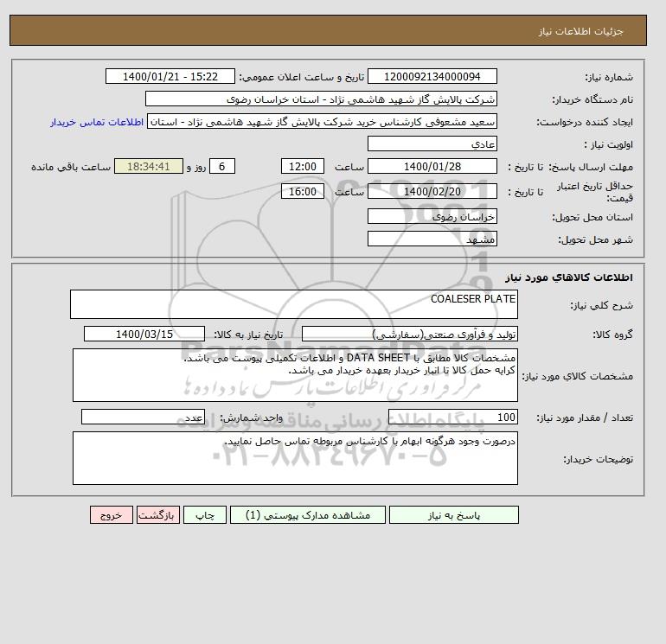The width and height of the screenshot is (666, 644).
Task: Click the response deadline date 1400/01/28
Action: coord(432,167)
